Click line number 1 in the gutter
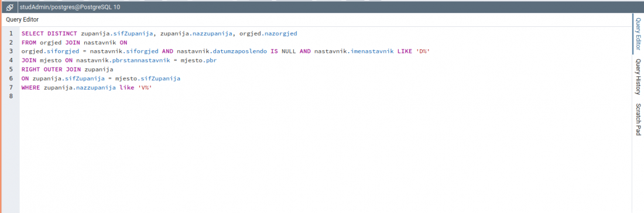The width and height of the screenshot is (644, 213). coord(11,33)
